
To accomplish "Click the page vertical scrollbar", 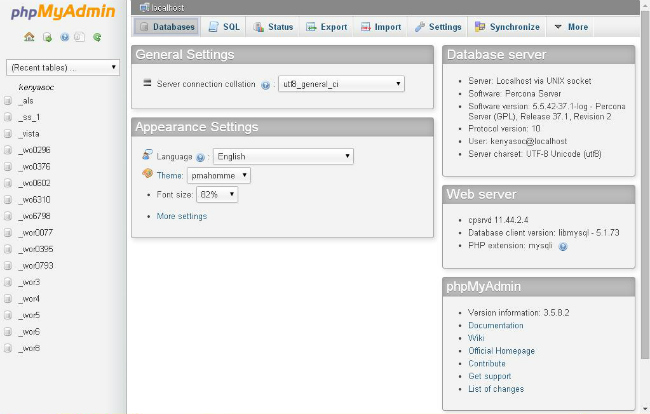I will tap(645, 184).
